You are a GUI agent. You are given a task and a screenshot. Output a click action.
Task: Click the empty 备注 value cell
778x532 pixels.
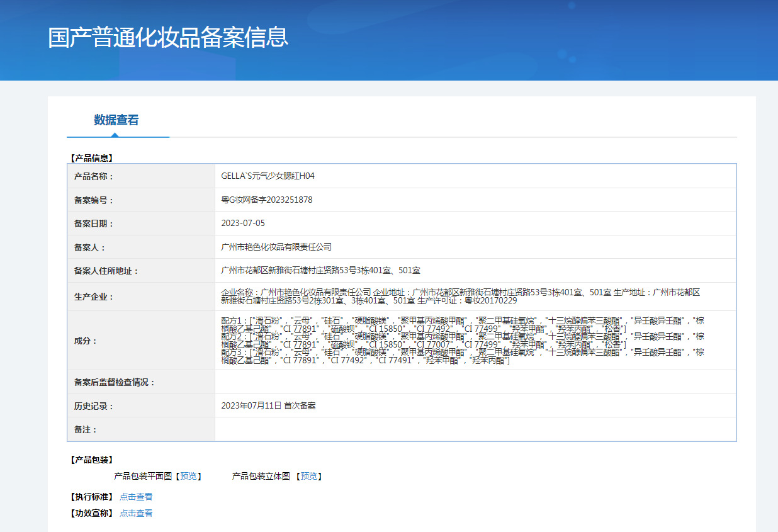click(x=475, y=429)
